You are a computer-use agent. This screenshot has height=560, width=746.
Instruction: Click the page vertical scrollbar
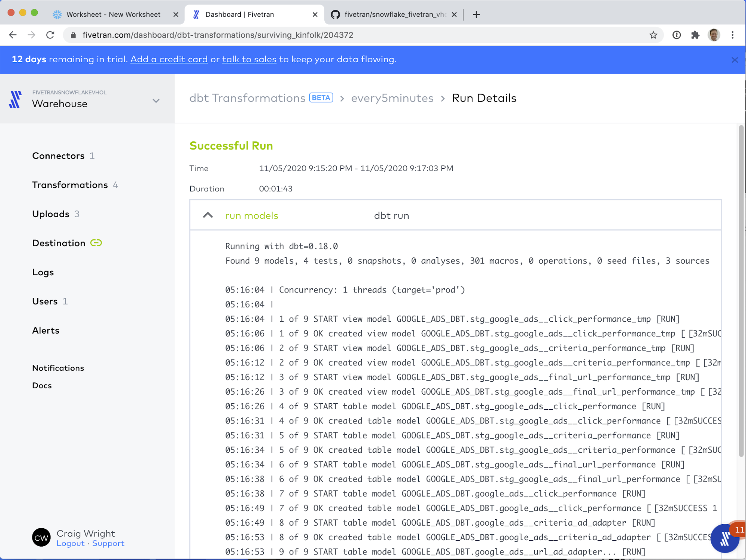(x=741, y=291)
